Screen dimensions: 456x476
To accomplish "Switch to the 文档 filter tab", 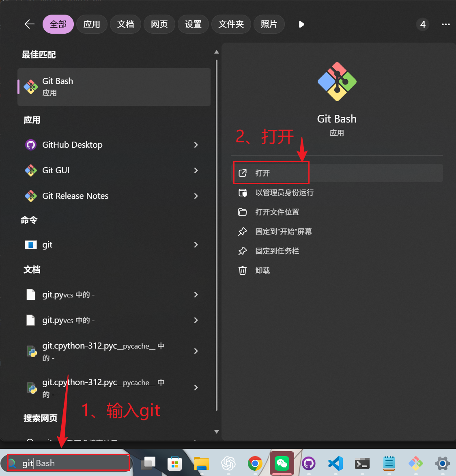I will point(125,24).
